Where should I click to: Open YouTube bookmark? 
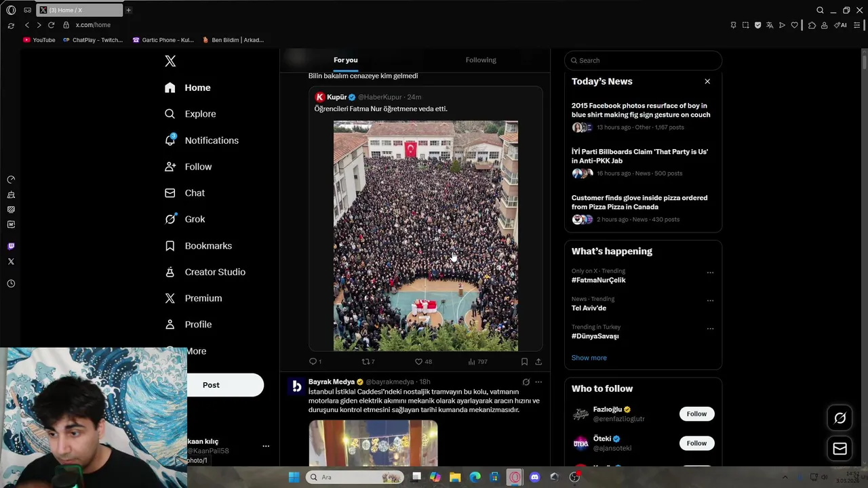39,40
